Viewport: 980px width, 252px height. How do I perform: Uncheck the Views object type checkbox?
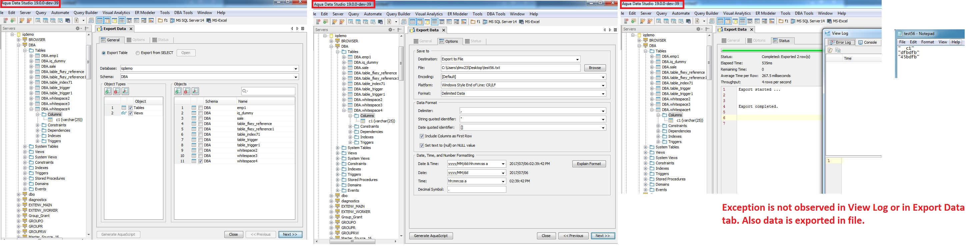pos(130,113)
